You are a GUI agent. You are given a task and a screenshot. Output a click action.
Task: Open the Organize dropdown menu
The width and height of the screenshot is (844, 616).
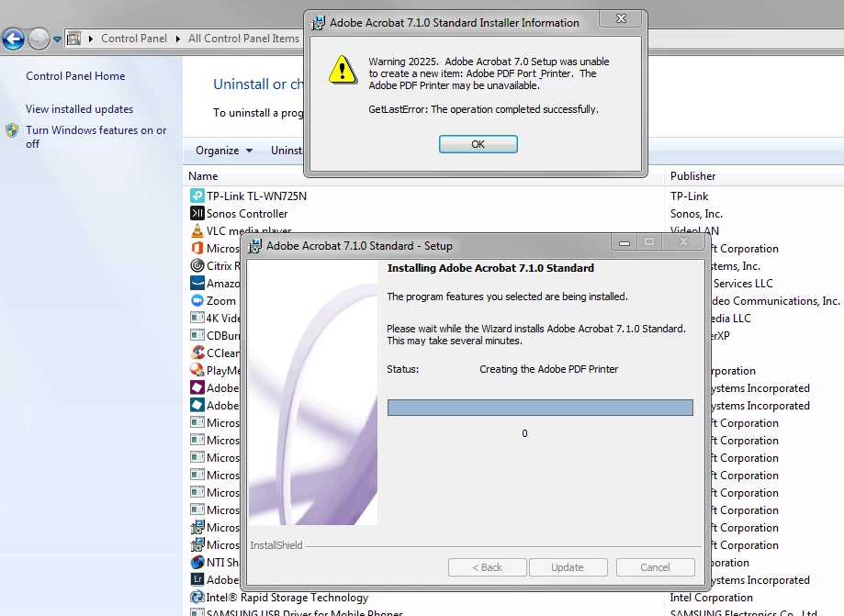click(224, 151)
